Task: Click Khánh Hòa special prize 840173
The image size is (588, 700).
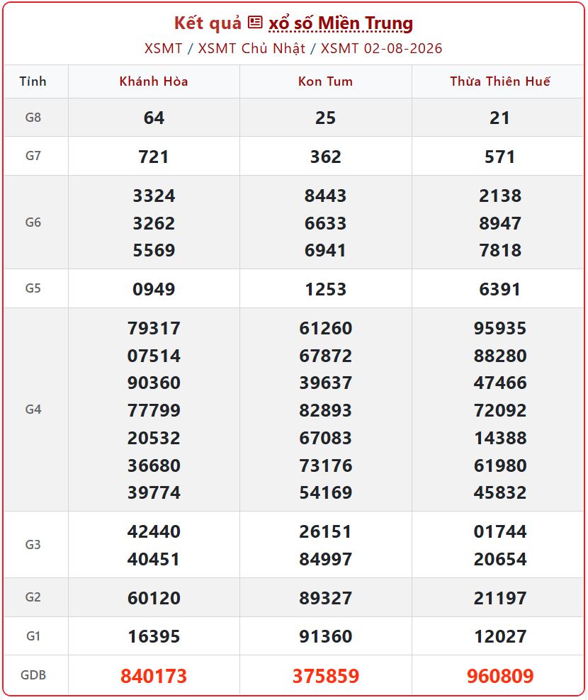Action: (x=154, y=676)
